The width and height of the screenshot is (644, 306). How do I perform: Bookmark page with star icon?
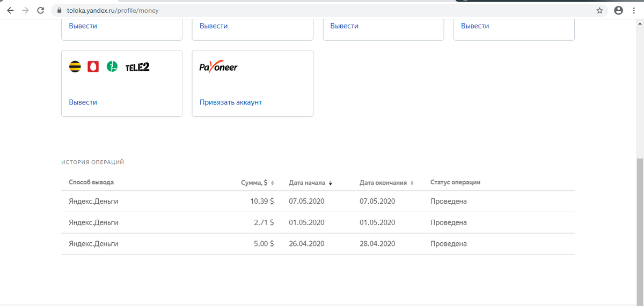(x=599, y=10)
